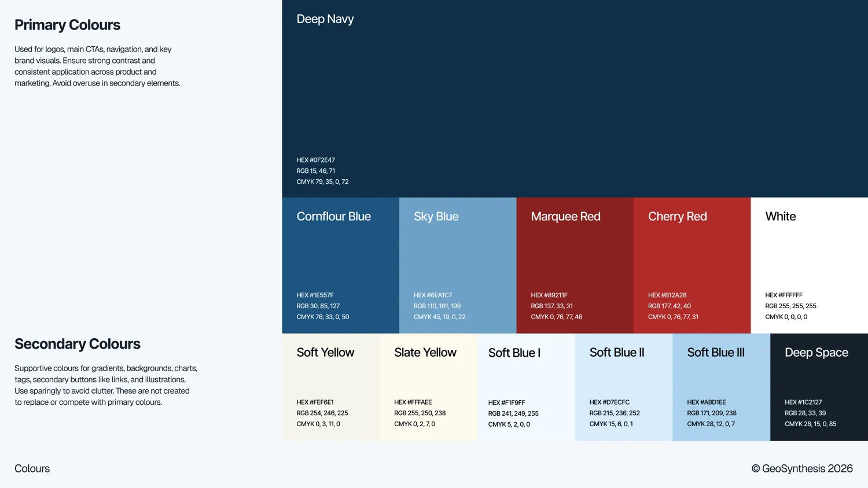
Task: Pick the Sky Blue colour swatch
Action: pyautogui.click(x=458, y=265)
